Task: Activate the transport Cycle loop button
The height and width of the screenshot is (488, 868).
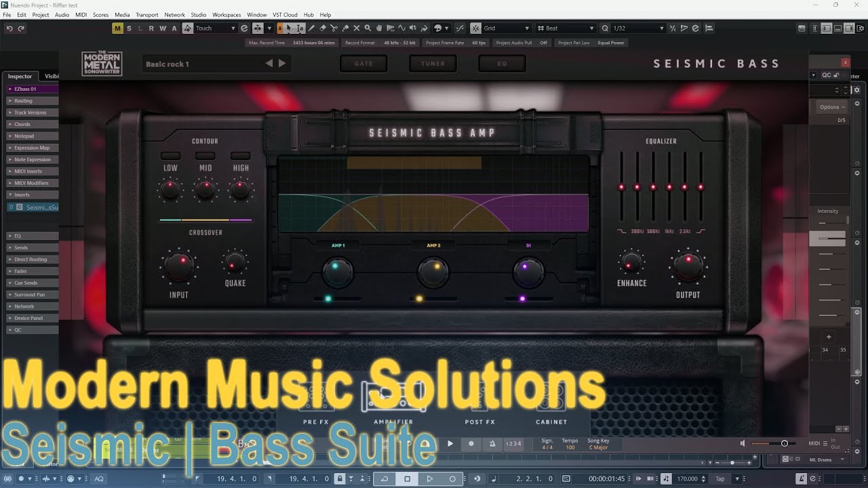Action: point(384,479)
